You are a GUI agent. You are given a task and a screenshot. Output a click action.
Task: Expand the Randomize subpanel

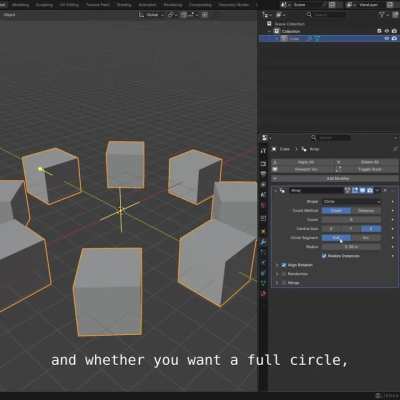pyautogui.click(x=277, y=274)
